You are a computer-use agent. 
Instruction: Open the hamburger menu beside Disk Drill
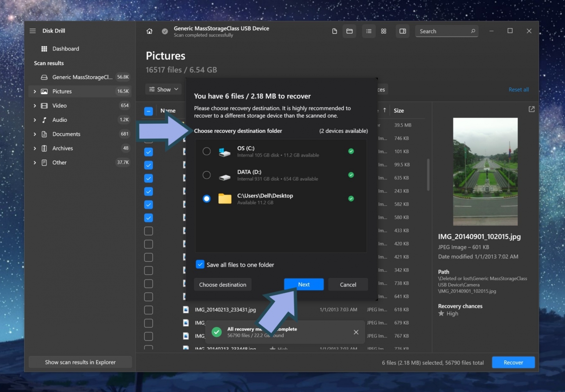pos(33,31)
